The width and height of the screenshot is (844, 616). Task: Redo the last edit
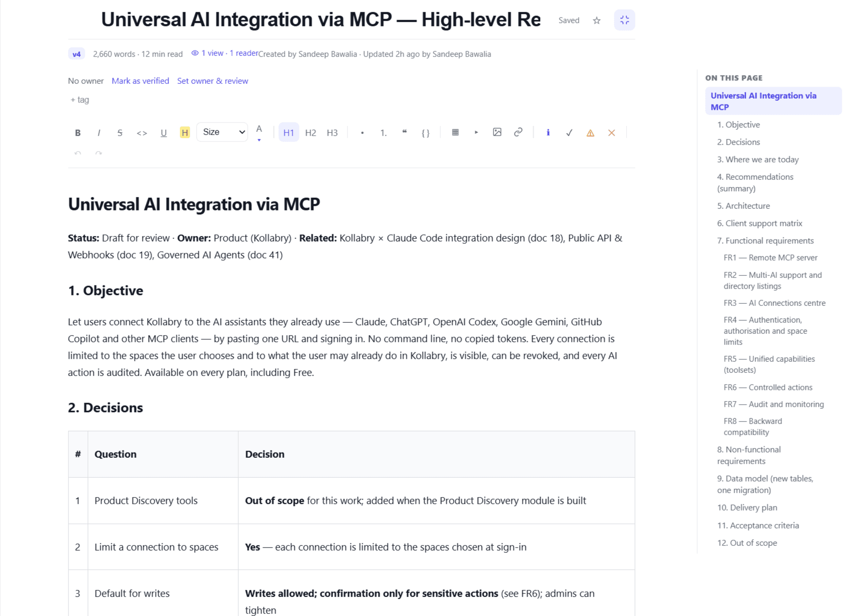[x=99, y=153]
